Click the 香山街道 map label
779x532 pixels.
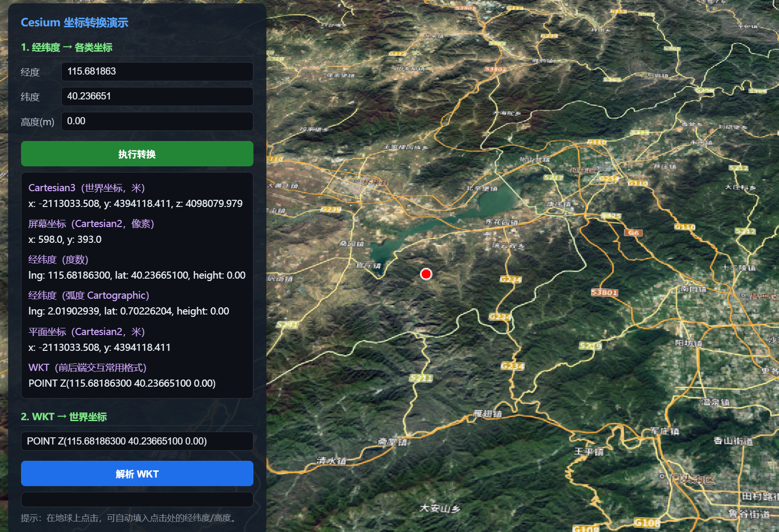tap(733, 441)
